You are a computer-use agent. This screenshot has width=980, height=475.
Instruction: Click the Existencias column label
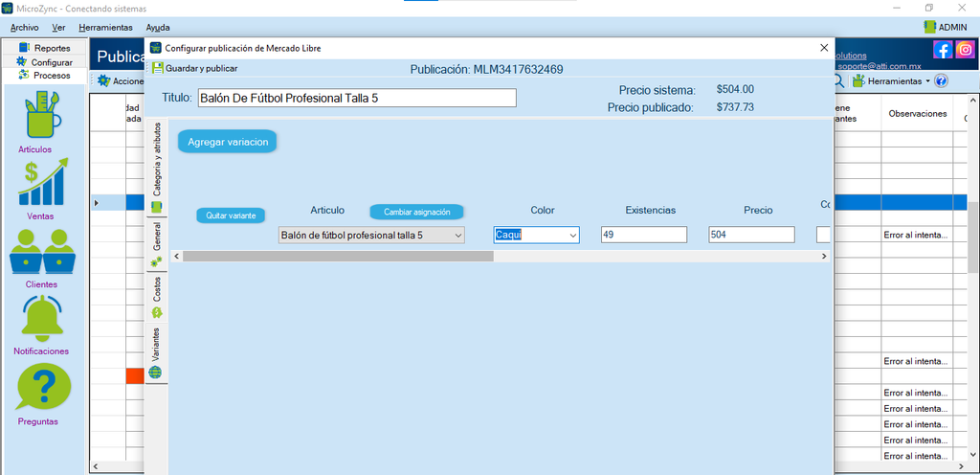pos(651,211)
